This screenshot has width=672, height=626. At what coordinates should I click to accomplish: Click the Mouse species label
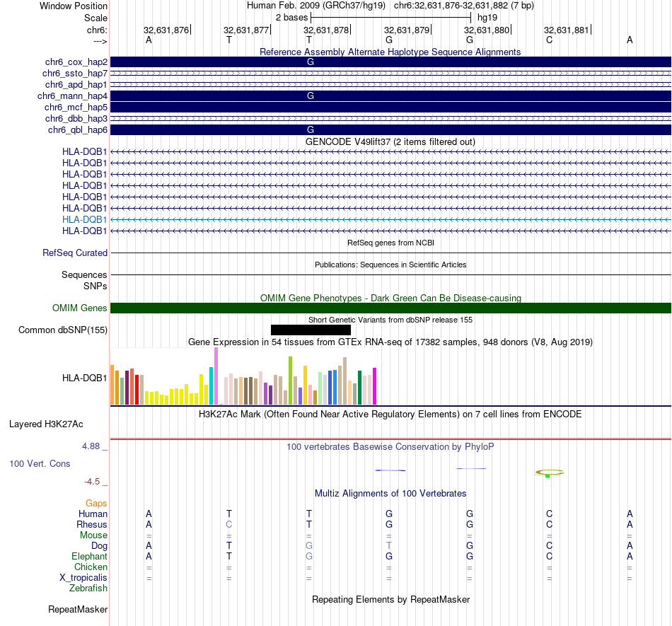point(93,535)
